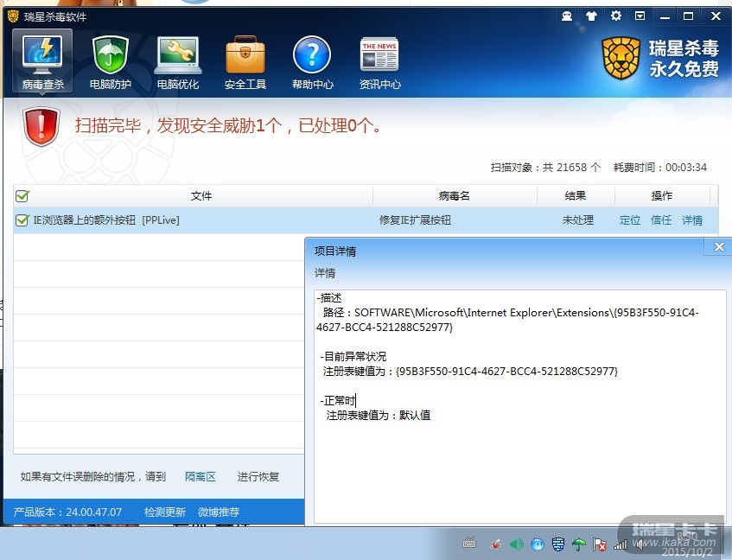Click the blue round face tray icon

pyautogui.click(x=538, y=544)
